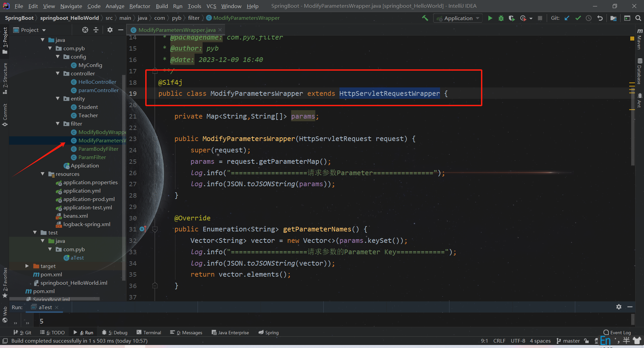Open profiler run options dropdown arrow
Screen dimensions: 644x348
531,18
